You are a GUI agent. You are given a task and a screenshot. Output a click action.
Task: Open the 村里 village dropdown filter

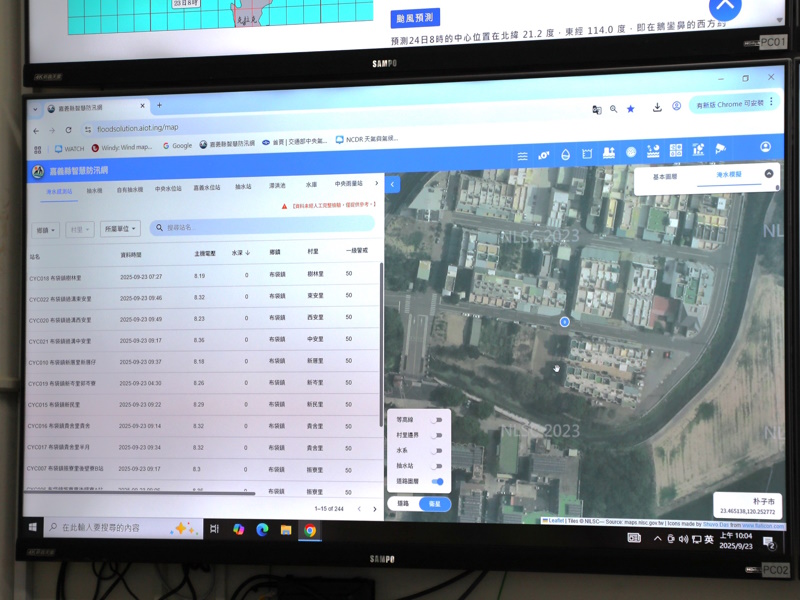80,230
